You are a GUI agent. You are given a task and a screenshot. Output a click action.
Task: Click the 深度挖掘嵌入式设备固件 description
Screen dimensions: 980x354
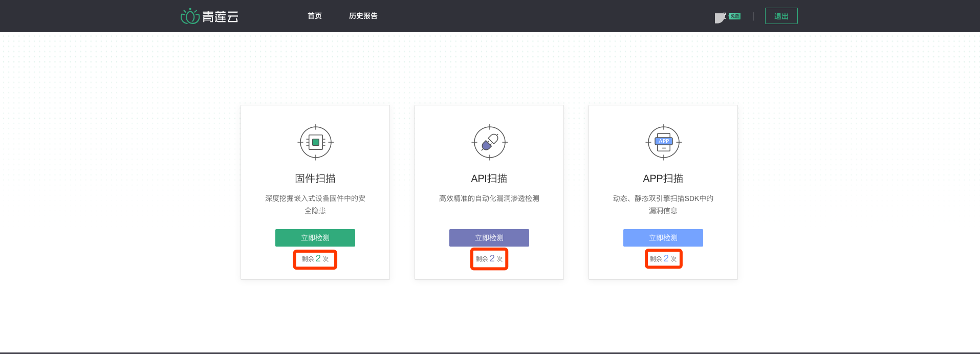click(315, 204)
